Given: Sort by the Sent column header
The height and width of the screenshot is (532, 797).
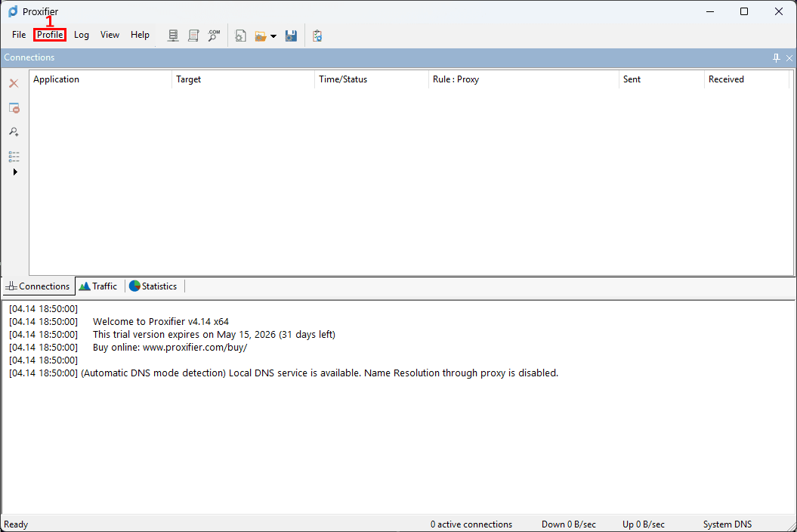Looking at the screenshot, I should [x=662, y=79].
